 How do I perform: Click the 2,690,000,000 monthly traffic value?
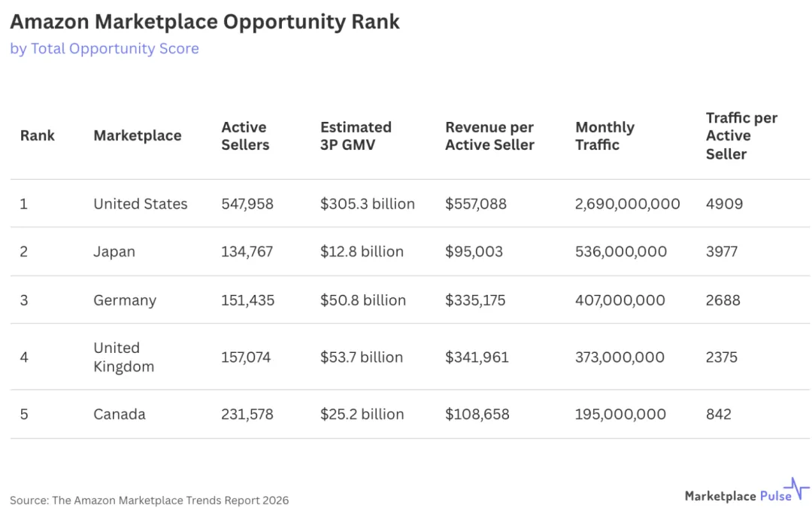pos(627,203)
